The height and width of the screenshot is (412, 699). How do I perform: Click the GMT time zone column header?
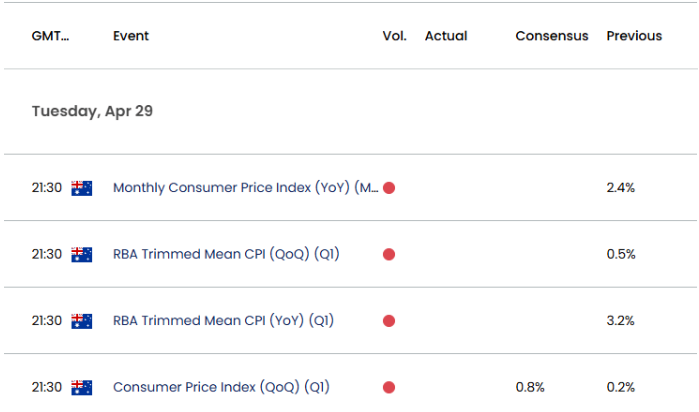pos(50,36)
